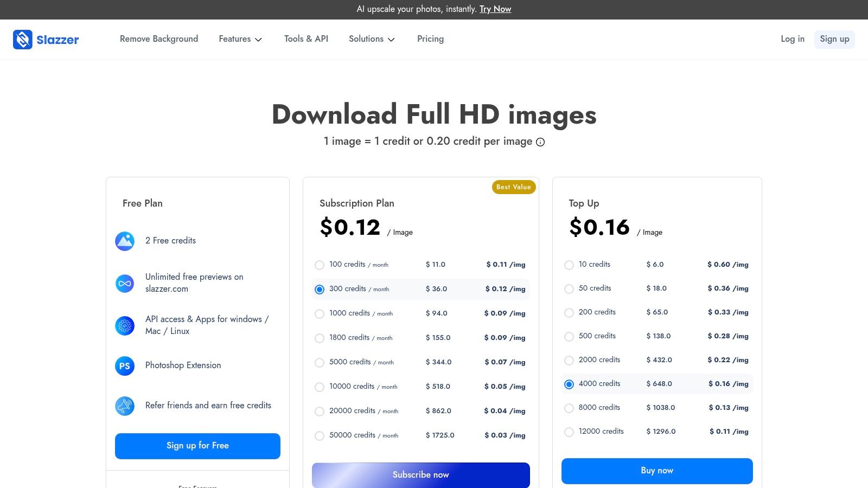Click the Best Value badge
Screen dimensions: 868x488
coord(513,187)
